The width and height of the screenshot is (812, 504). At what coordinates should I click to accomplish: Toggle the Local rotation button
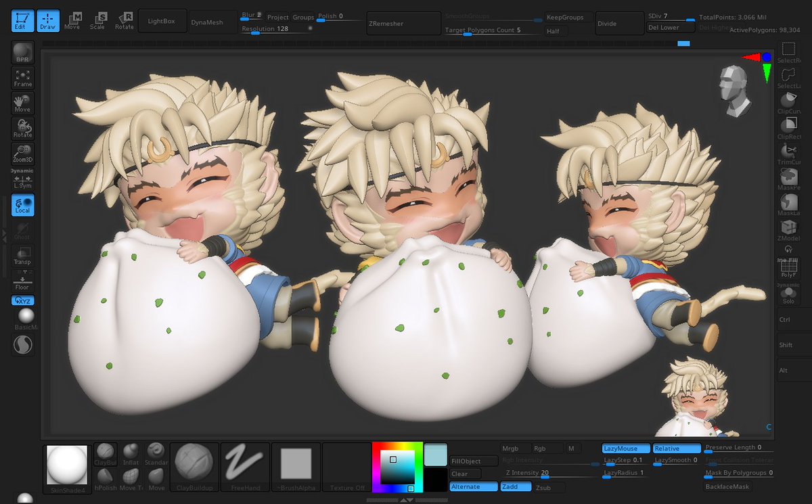coord(23,205)
